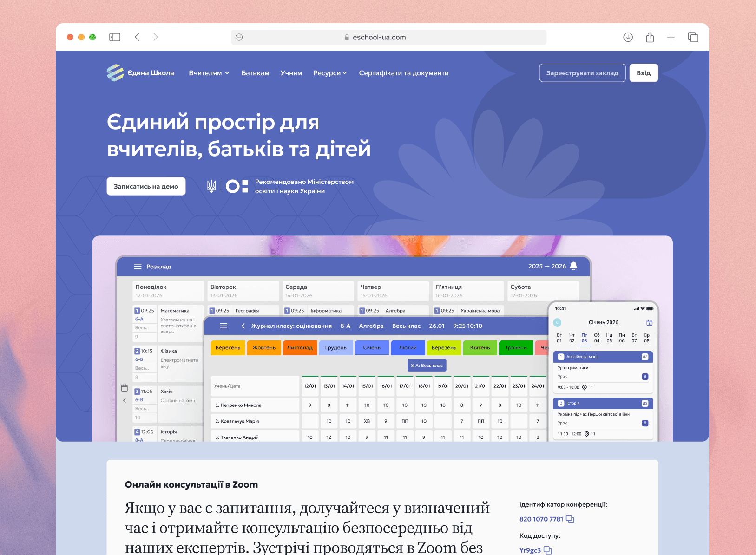The height and width of the screenshot is (555, 756).
Task: Open hamburger menu in Журнал класу header
Action: click(224, 326)
